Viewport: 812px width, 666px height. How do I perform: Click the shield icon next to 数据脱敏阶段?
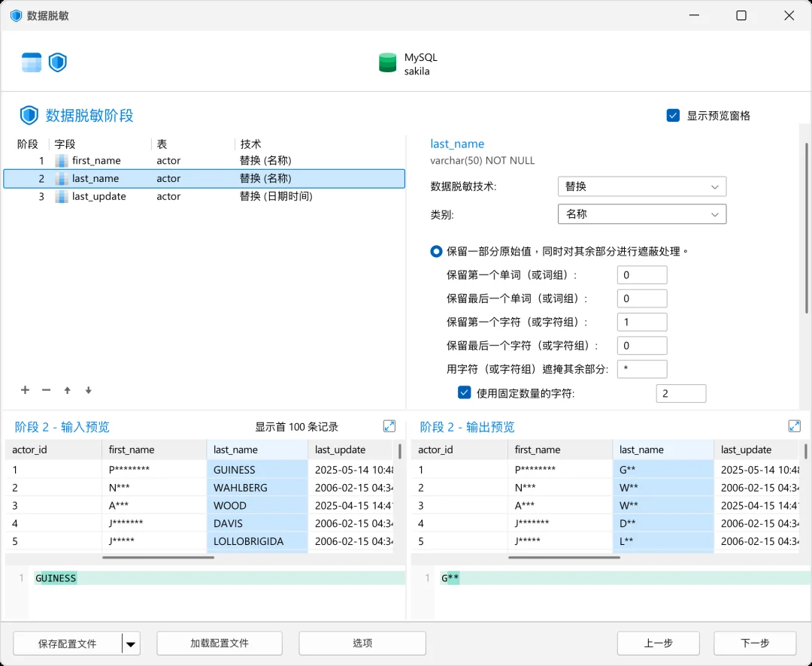29,115
